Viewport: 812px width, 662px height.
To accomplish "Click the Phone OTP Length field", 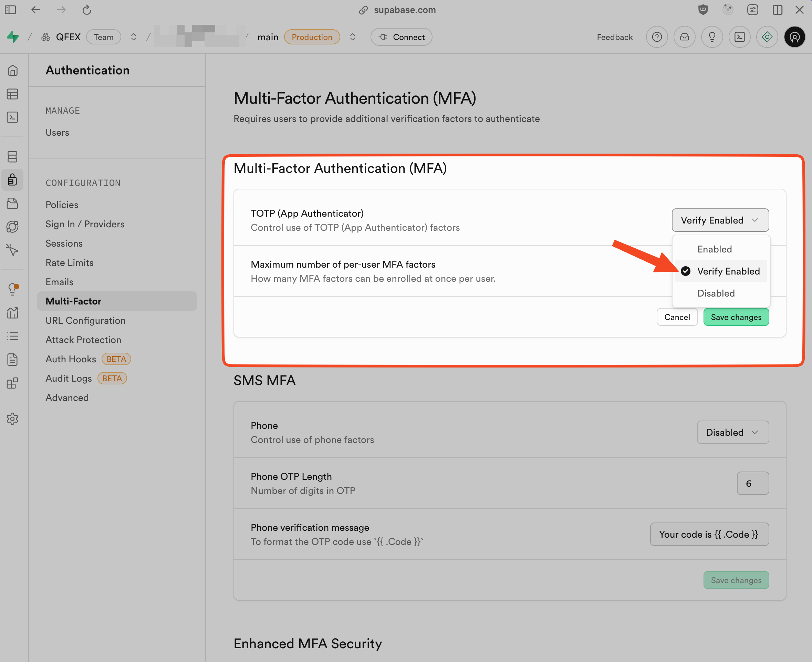I will tap(752, 483).
